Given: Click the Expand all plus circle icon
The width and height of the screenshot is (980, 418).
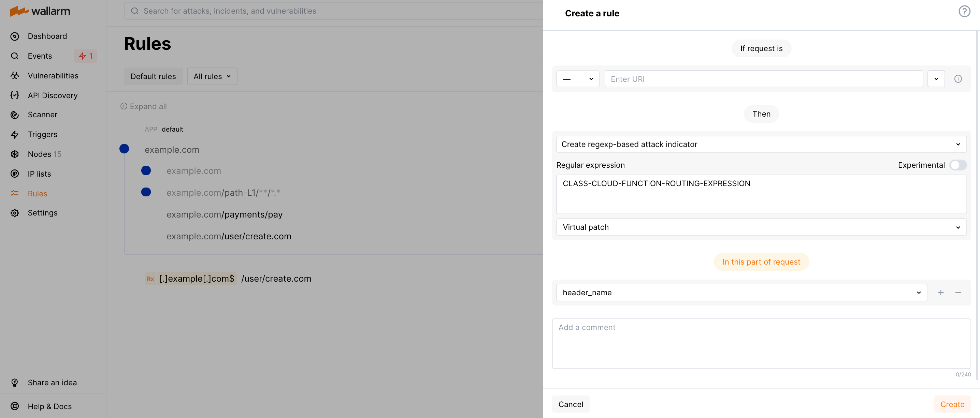Looking at the screenshot, I should pyautogui.click(x=124, y=106).
